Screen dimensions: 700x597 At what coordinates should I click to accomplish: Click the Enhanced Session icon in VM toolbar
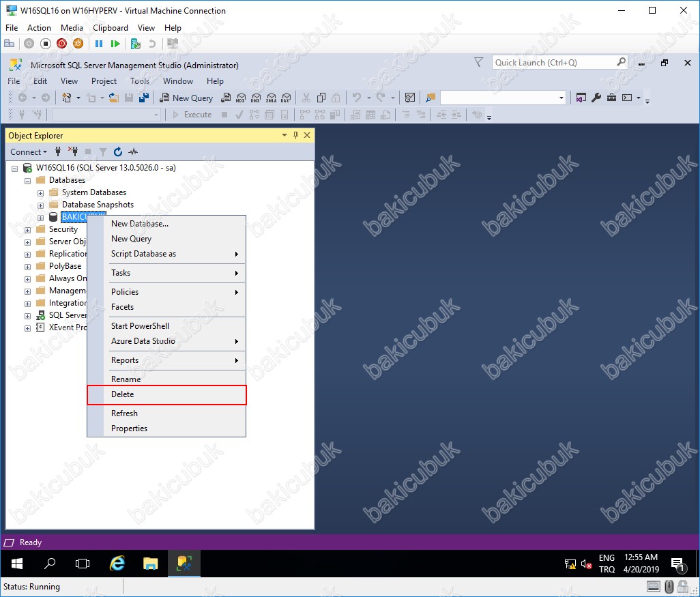[x=173, y=44]
